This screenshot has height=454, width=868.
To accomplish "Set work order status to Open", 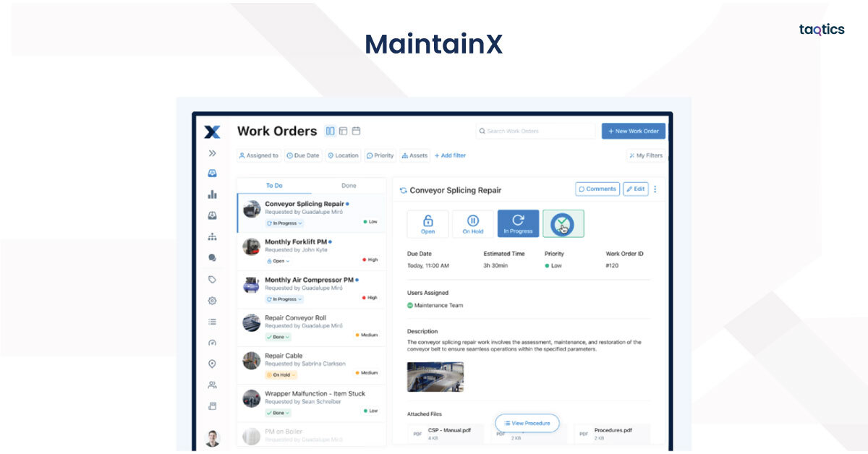I will pyautogui.click(x=427, y=224).
